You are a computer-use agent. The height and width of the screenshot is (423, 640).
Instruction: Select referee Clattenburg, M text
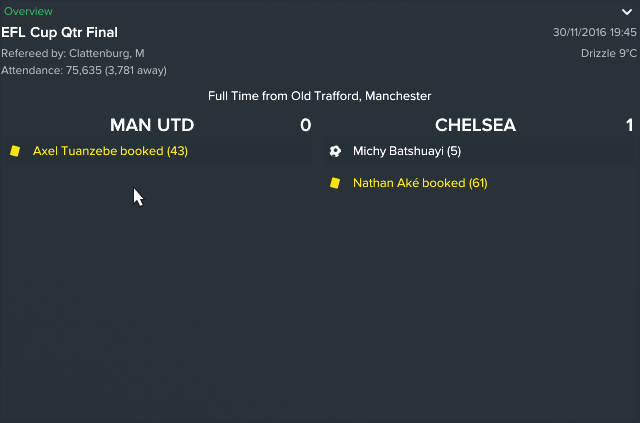[x=107, y=53]
